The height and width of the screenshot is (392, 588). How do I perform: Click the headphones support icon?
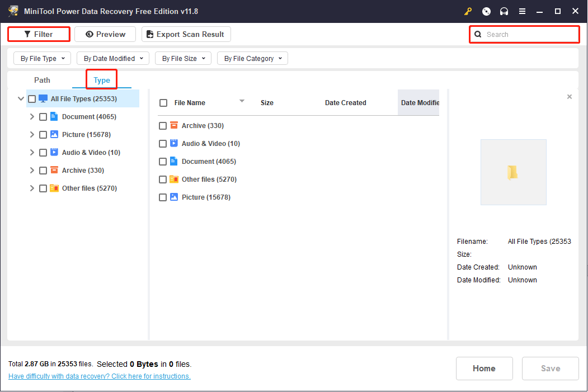coord(504,12)
